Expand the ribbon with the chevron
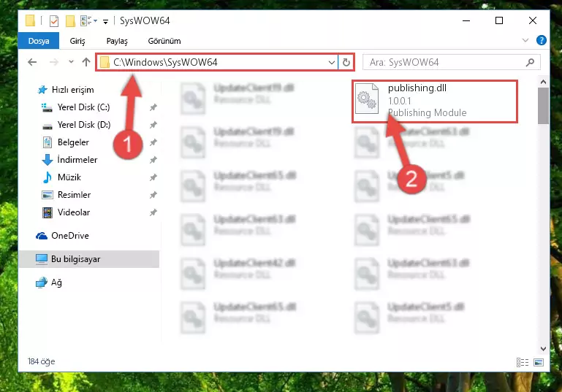The width and height of the screenshot is (562, 392). point(525,40)
